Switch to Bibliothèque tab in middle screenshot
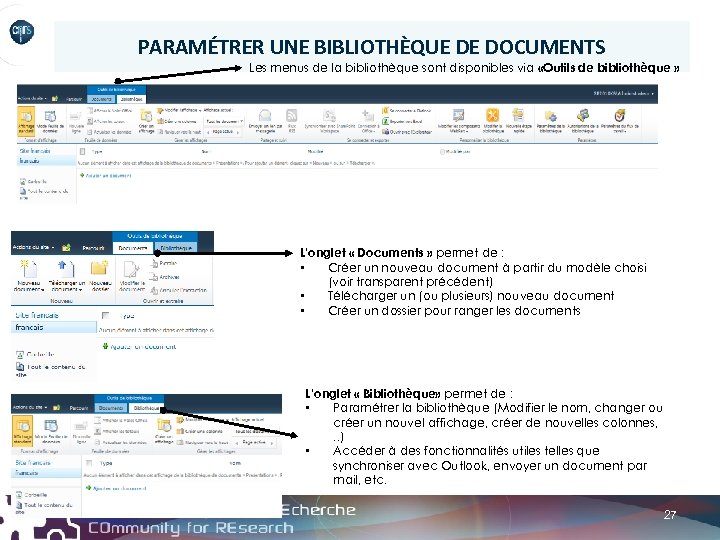720x540 pixels. pyautogui.click(x=176, y=248)
